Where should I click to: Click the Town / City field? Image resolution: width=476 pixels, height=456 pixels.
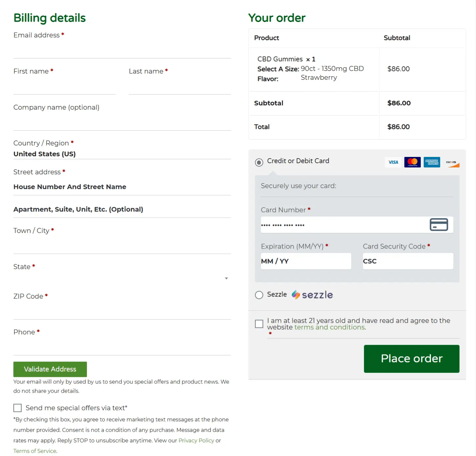pos(121,245)
